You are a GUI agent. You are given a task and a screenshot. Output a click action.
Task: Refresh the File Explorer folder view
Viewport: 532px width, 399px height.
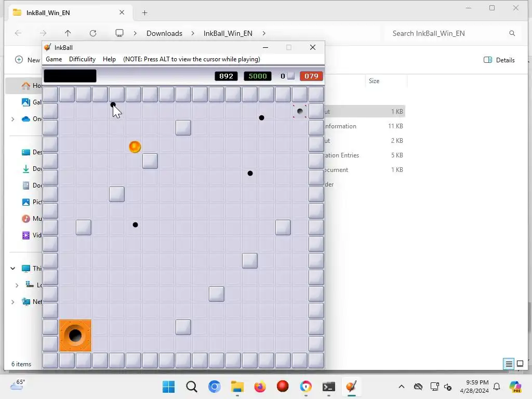pos(93,33)
